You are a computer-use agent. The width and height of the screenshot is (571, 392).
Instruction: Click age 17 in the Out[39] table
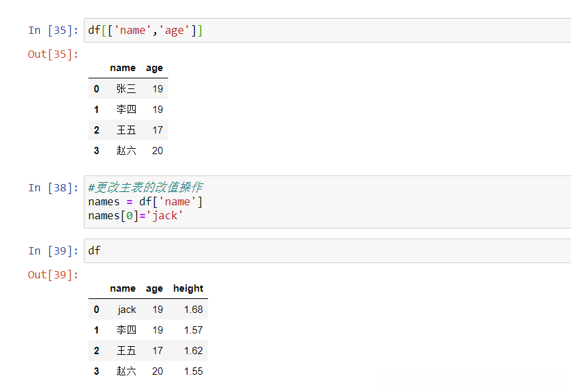[x=158, y=351]
